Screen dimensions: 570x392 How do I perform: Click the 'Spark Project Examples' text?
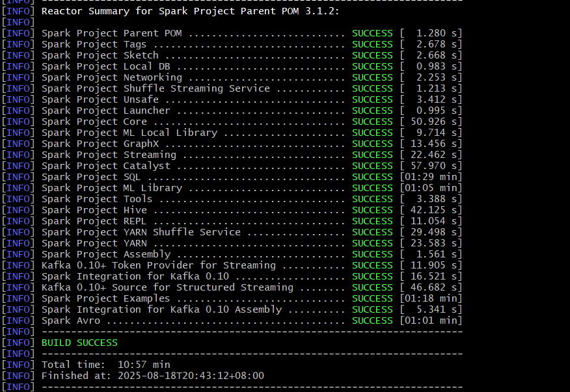coord(105,298)
